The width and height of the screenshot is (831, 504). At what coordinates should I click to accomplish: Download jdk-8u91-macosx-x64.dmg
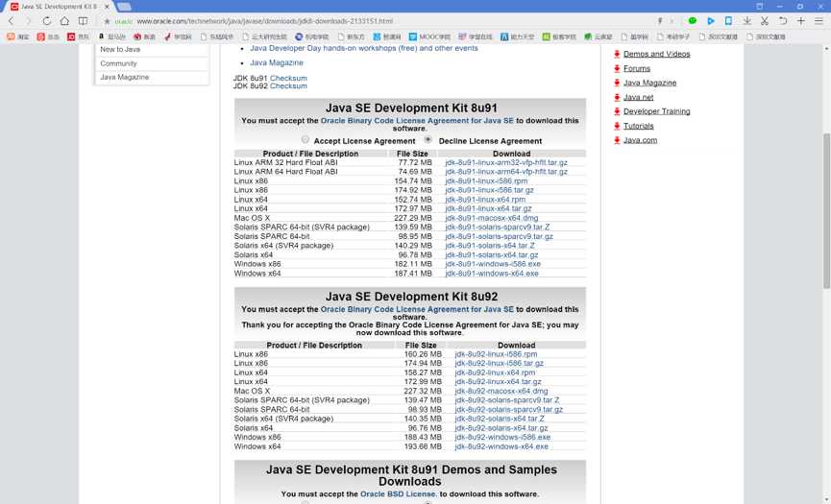coord(492,218)
